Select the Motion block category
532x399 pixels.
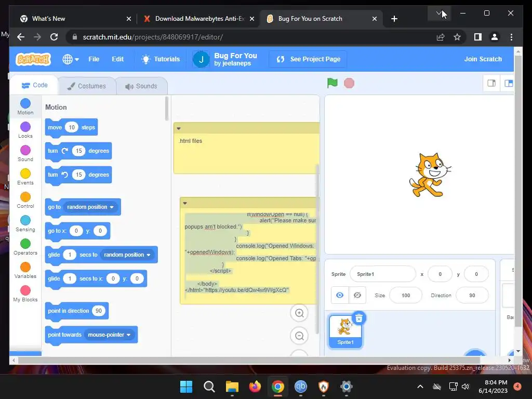click(x=25, y=107)
